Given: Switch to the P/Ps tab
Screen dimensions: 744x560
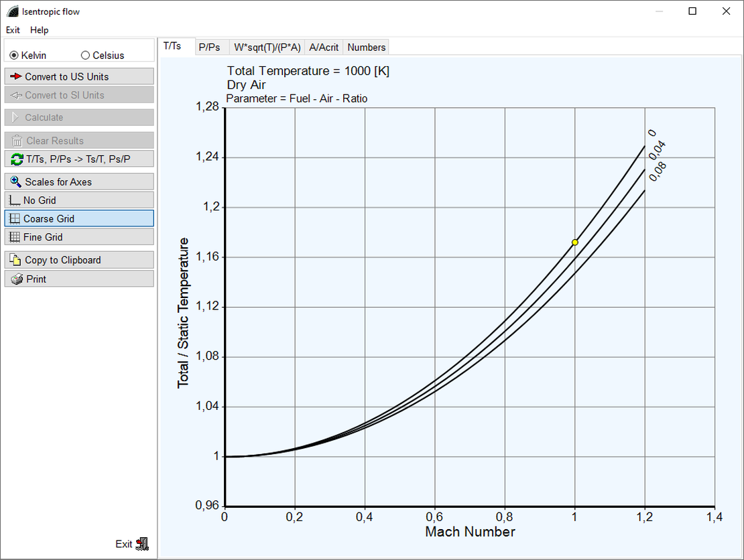Looking at the screenshot, I should (x=209, y=48).
